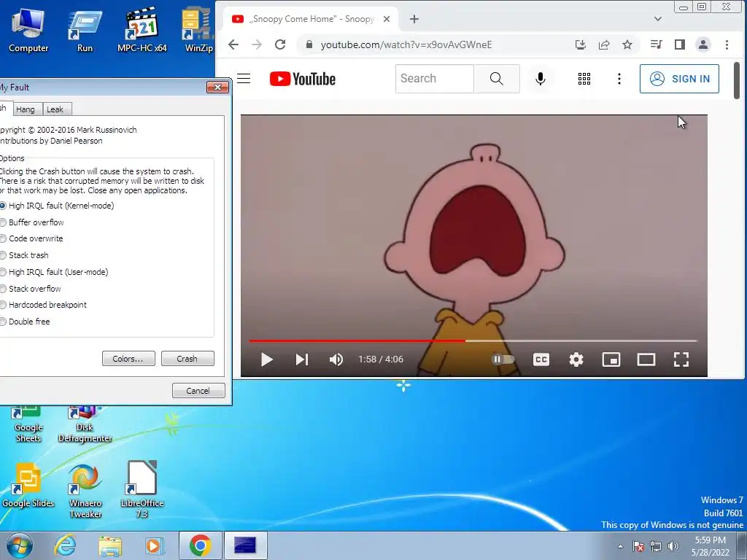
Task: Mute the video volume
Action: (336, 359)
